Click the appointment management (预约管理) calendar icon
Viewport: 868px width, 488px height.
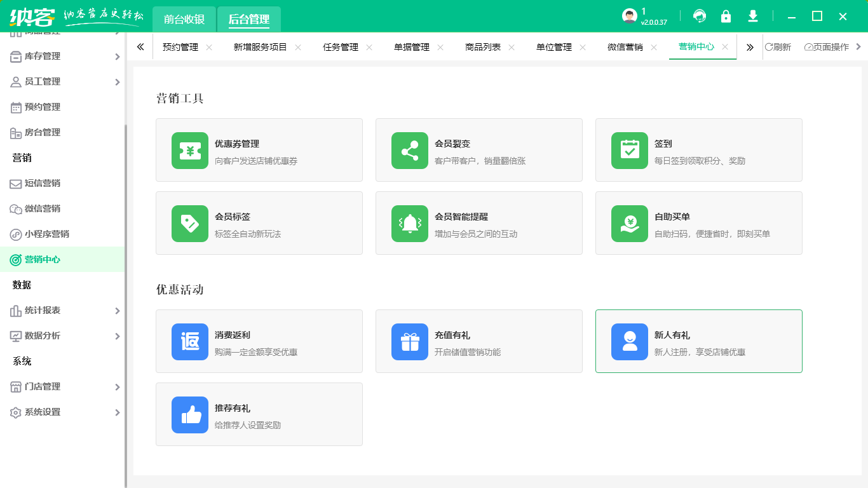click(x=16, y=107)
